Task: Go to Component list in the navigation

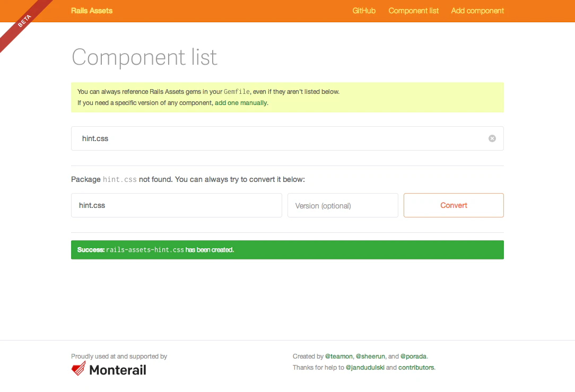Action: tap(413, 11)
